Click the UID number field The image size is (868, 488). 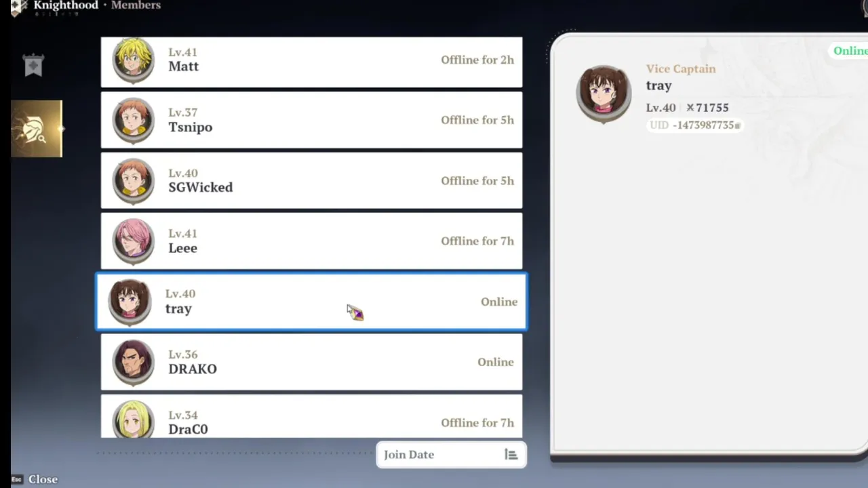pyautogui.click(x=694, y=125)
